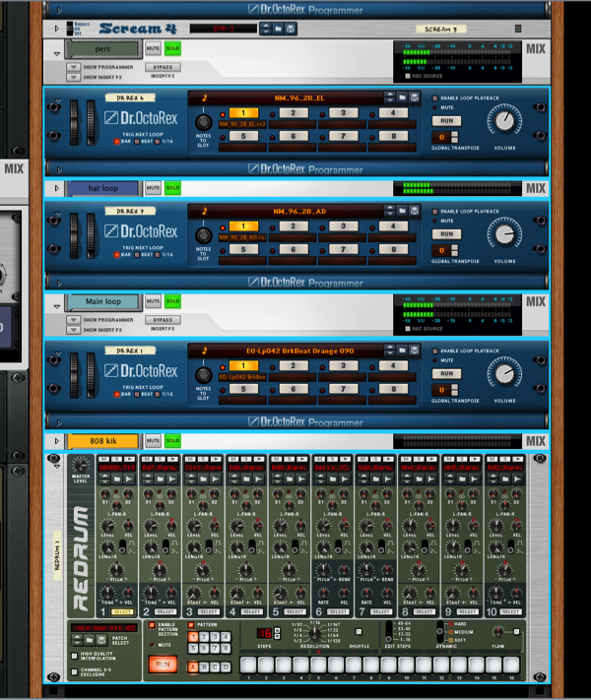Select Redrum pattern bank C
This screenshot has width=591, height=700.
coord(215,667)
